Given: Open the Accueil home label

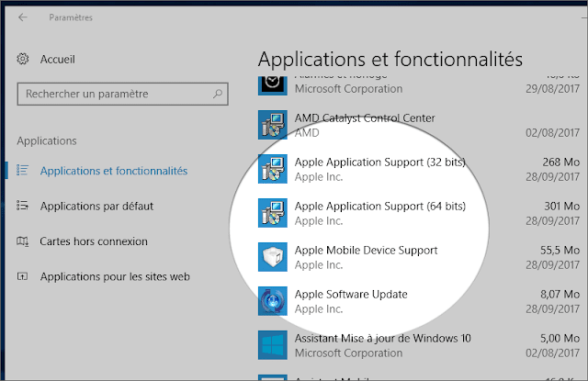Looking at the screenshot, I should (57, 59).
